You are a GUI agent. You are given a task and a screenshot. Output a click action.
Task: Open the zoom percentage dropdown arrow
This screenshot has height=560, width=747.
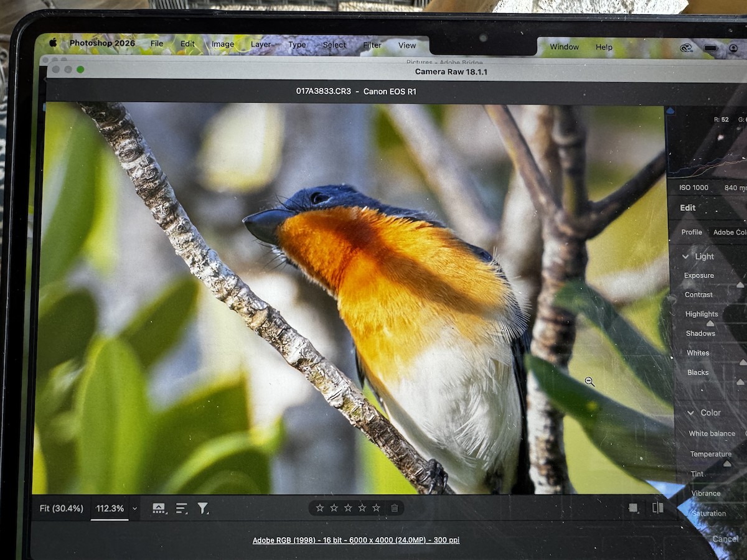click(x=134, y=508)
